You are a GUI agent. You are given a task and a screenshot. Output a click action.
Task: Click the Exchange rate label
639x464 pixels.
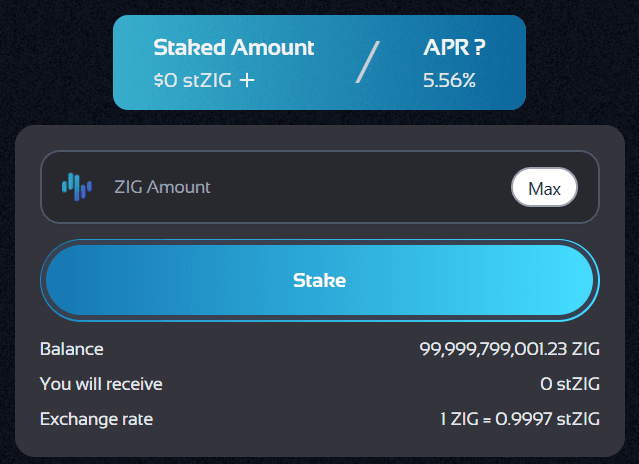click(x=97, y=418)
